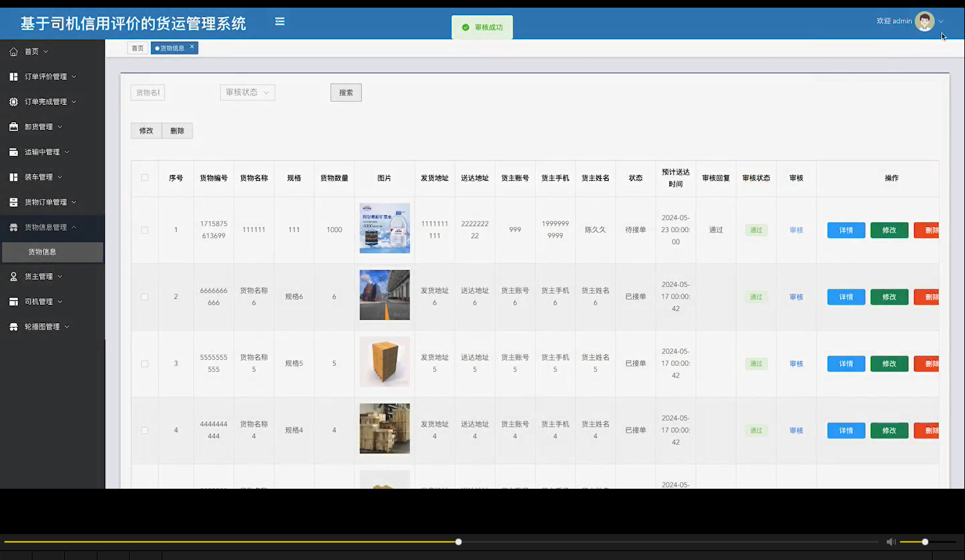Image resolution: width=965 pixels, height=560 pixels.
Task: Toggle the sidebar with the hamburger icon
Action: point(279,20)
